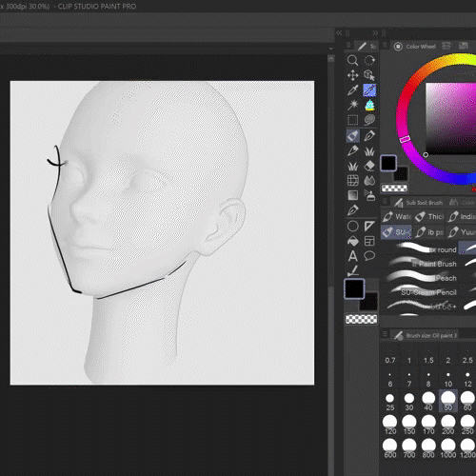Open the Sub Tool Brush tab
The height and width of the screenshot is (476, 476).
tap(418, 203)
